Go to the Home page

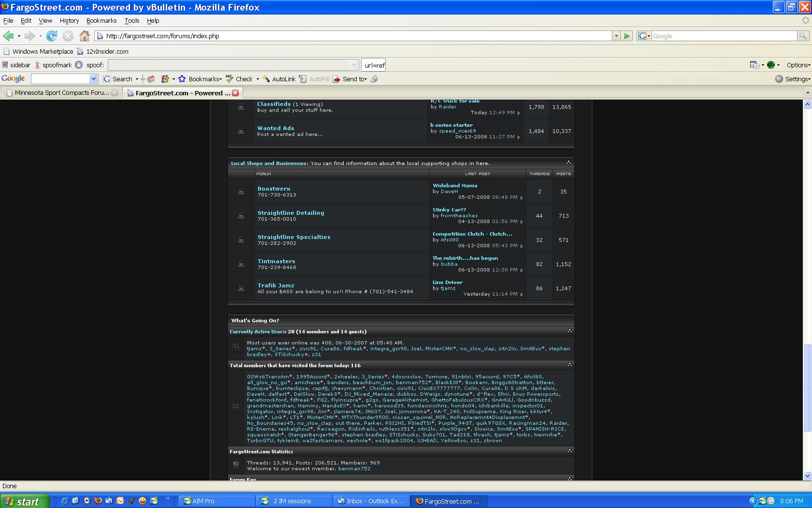(x=85, y=36)
